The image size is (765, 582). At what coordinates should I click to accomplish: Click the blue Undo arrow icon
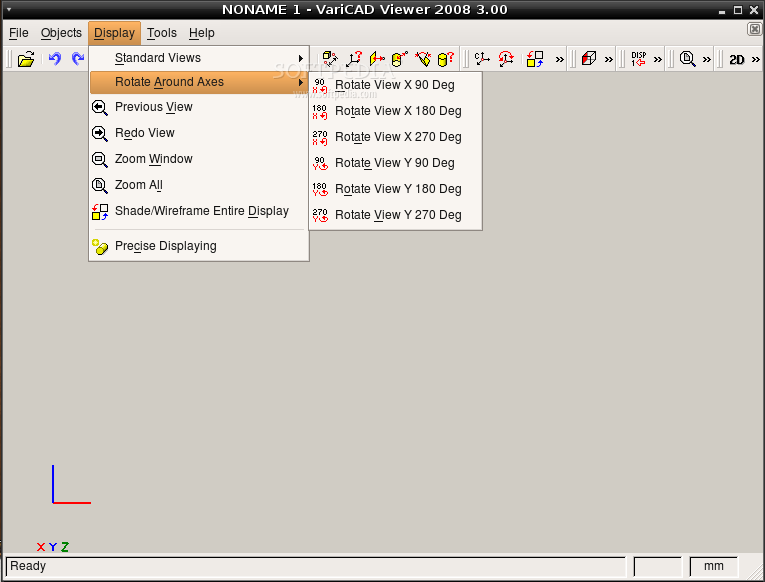(55, 59)
